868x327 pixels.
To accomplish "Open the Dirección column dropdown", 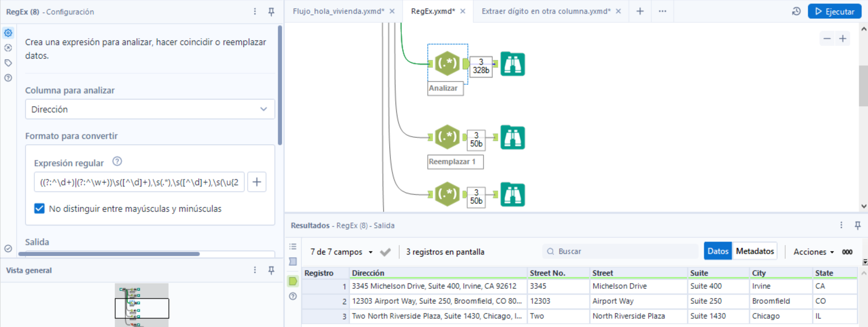I will [150, 109].
